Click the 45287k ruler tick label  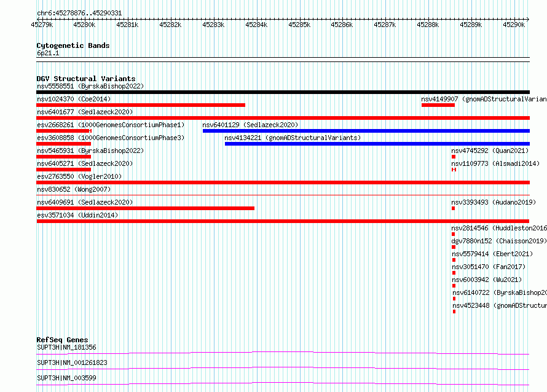(x=385, y=25)
